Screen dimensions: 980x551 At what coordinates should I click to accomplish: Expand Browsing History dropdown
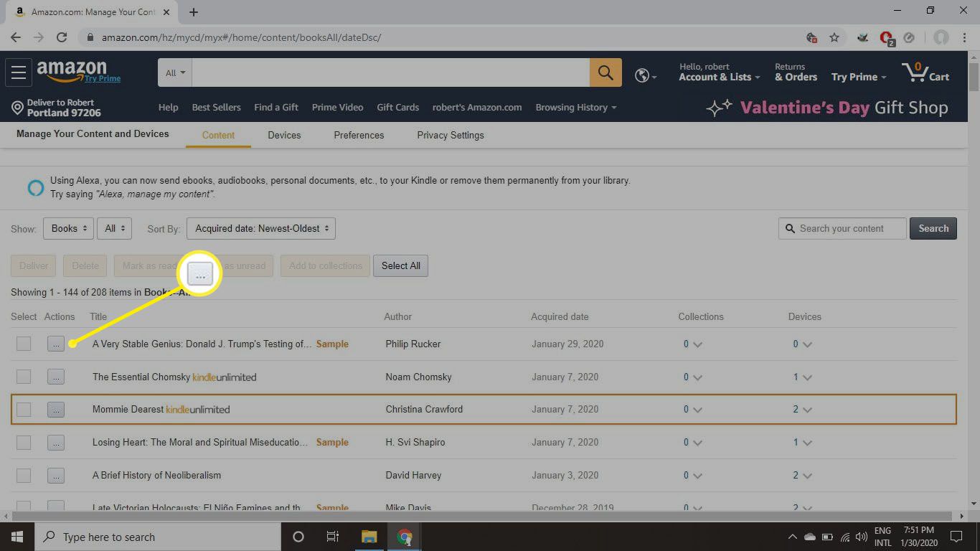(576, 108)
